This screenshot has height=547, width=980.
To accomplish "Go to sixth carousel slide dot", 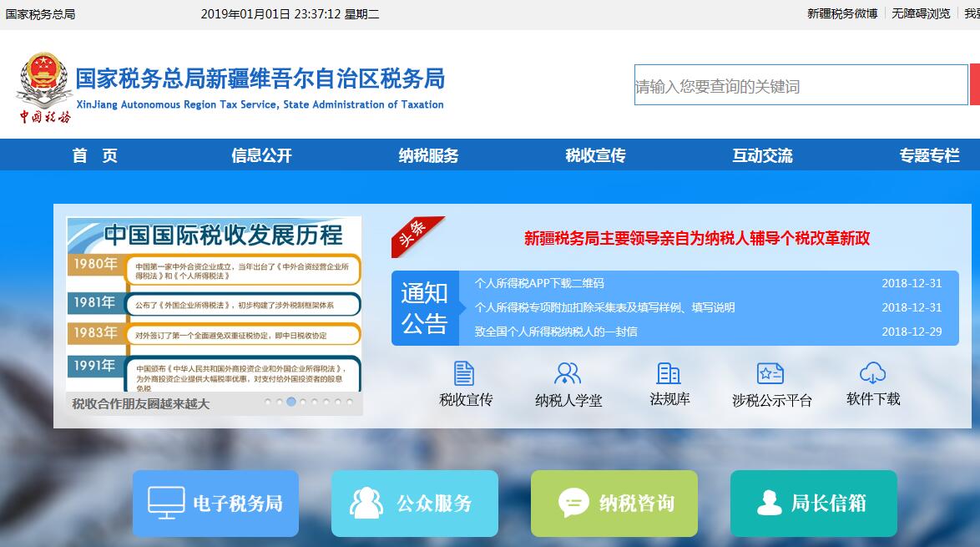I will pyautogui.click(x=326, y=402).
